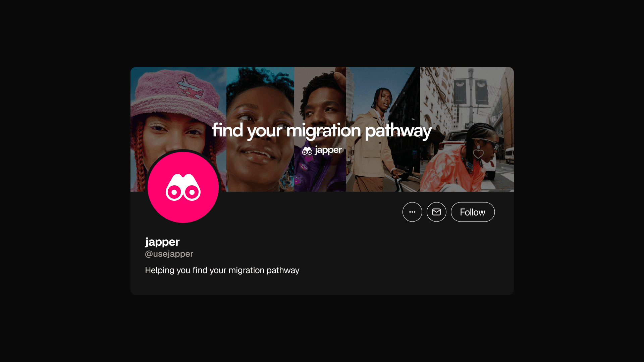Click the bio text about migration pathway
644x362 pixels.
[222, 270]
